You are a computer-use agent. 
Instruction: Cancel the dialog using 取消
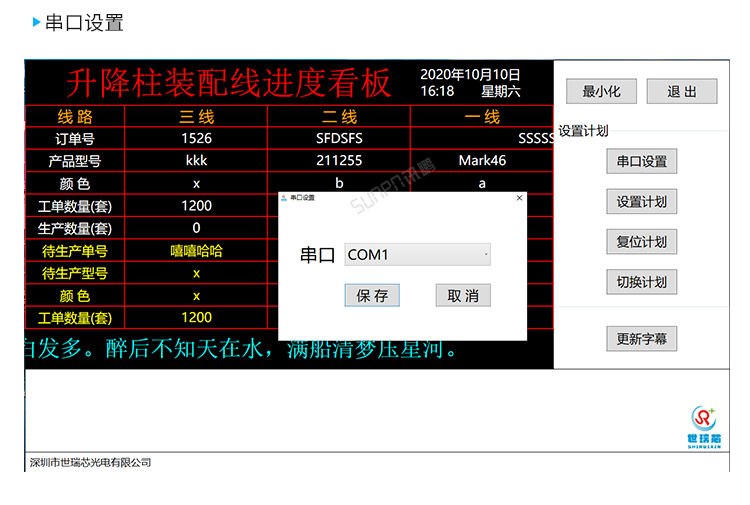coord(463,295)
